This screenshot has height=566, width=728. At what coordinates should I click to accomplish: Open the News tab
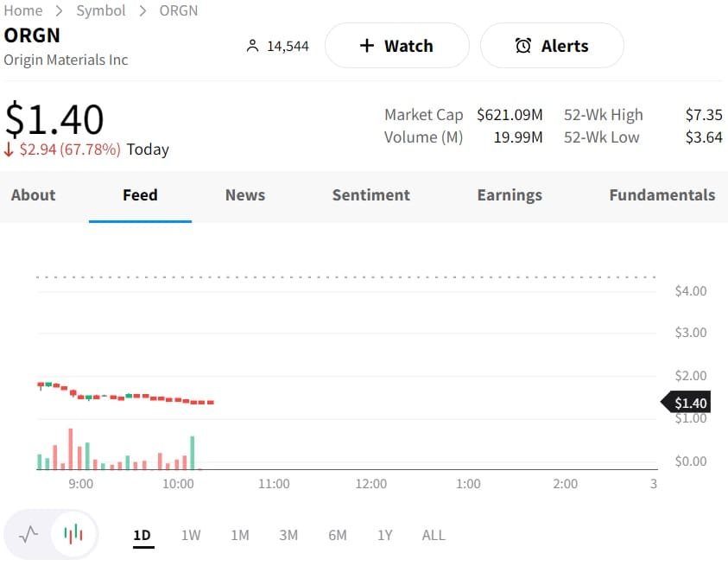coord(245,195)
